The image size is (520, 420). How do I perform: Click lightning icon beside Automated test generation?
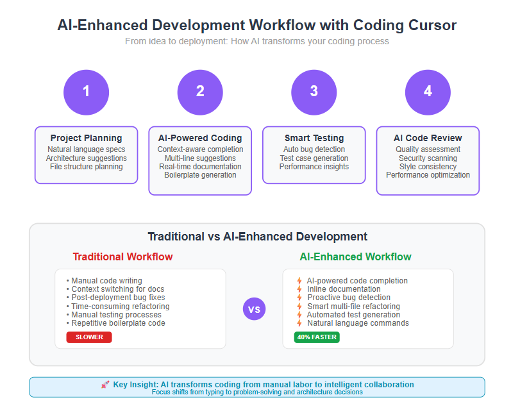[299, 314]
